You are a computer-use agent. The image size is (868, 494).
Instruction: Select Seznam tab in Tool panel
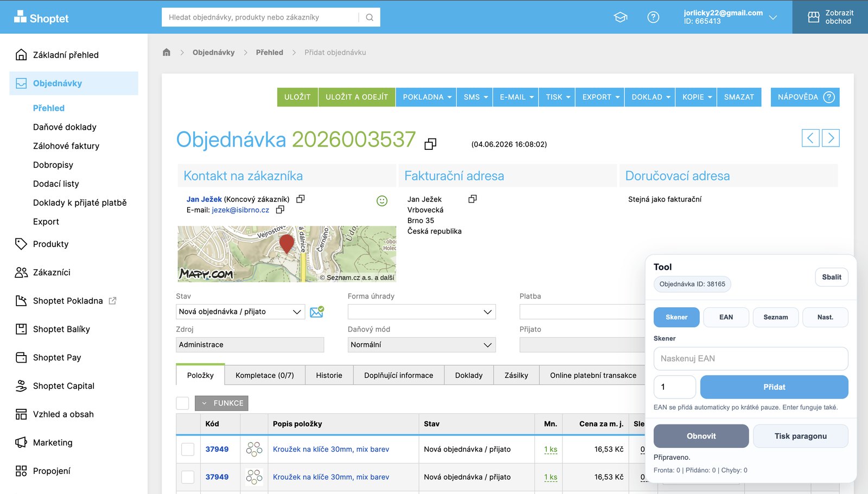[776, 317]
